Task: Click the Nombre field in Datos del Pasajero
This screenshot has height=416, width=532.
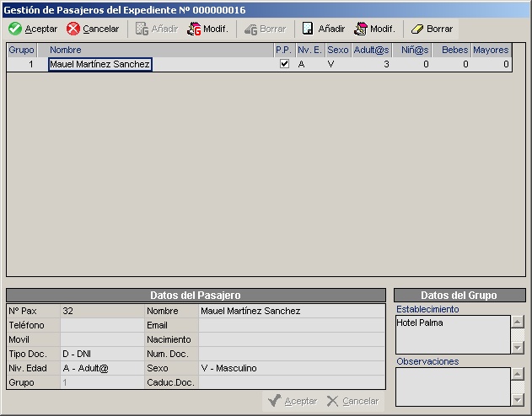Action: tap(292, 311)
